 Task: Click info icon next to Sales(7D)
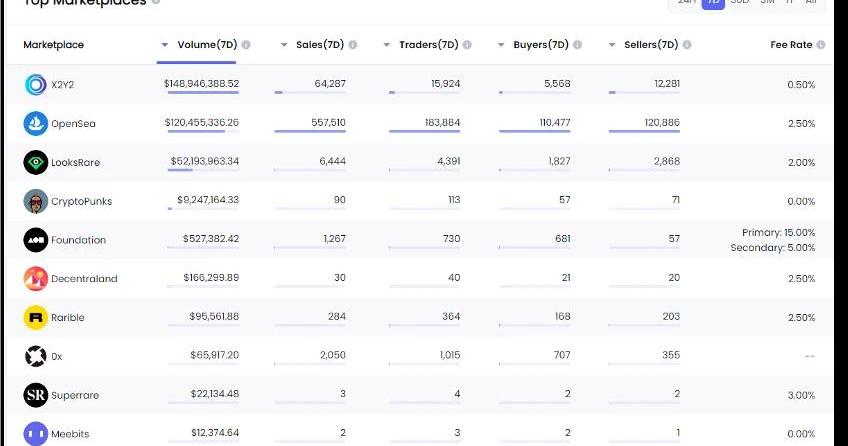353,45
